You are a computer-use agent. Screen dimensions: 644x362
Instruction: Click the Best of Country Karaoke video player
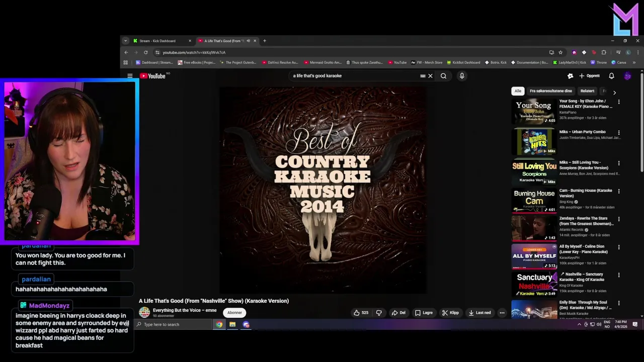point(323,190)
